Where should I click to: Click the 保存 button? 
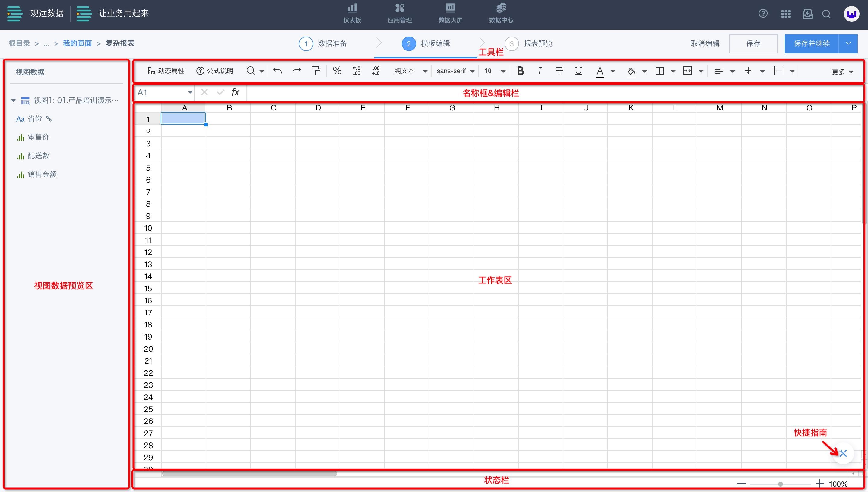(x=753, y=43)
